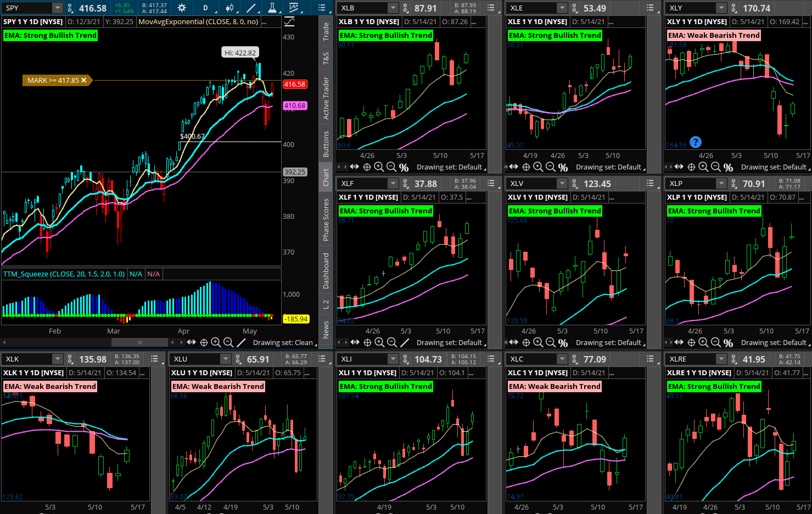Screen dimensions: 812x514
Task: Open Drawing set: Clean dropdown
Action: (x=284, y=342)
